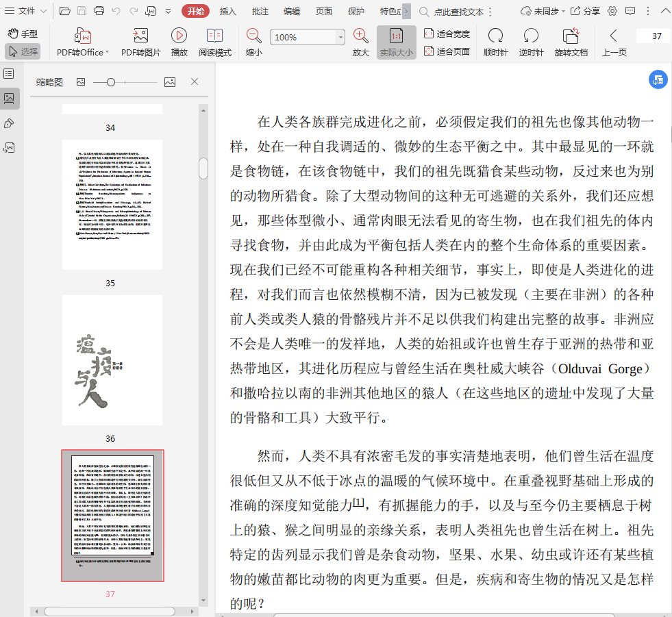Open the 文件 menu dropdown
This screenshot has width=672, height=617.
click(x=27, y=11)
